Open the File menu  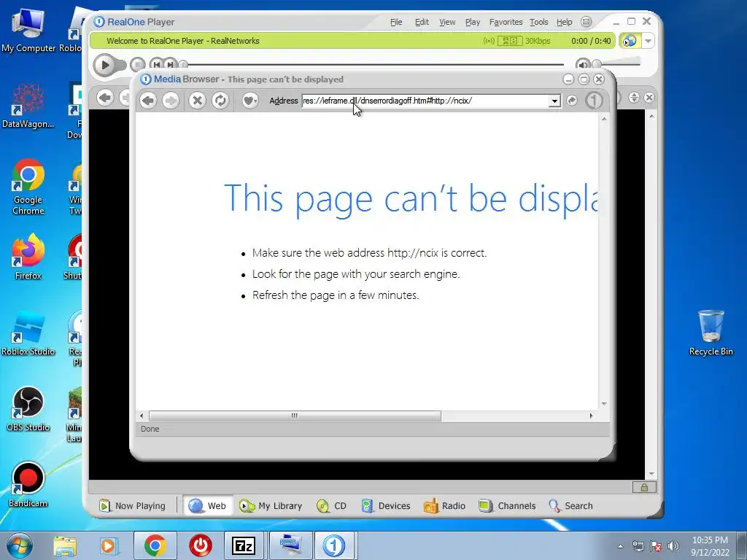click(396, 22)
